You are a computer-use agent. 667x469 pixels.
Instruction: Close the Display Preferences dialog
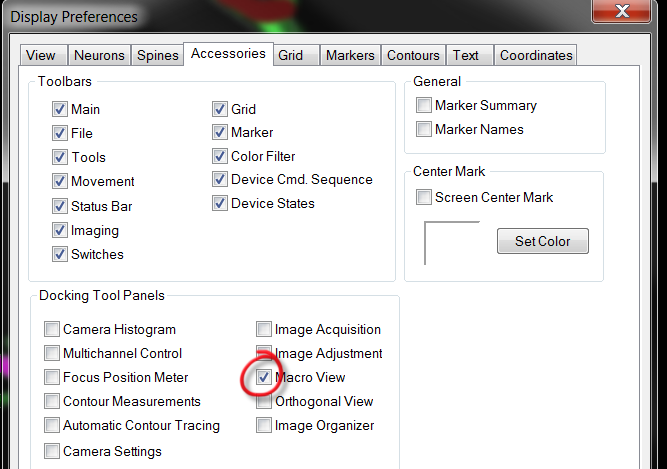(621, 10)
